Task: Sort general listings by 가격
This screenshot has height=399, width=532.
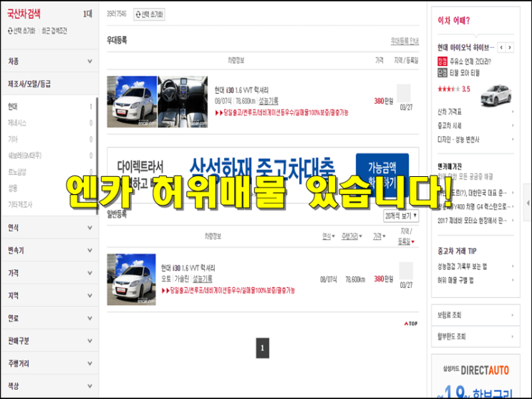Action: point(379,236)
